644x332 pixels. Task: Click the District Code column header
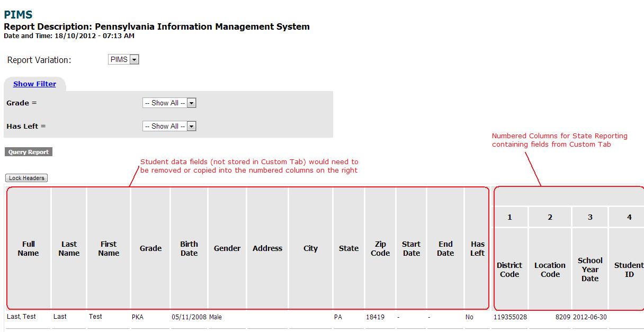(x=509, y=270)
